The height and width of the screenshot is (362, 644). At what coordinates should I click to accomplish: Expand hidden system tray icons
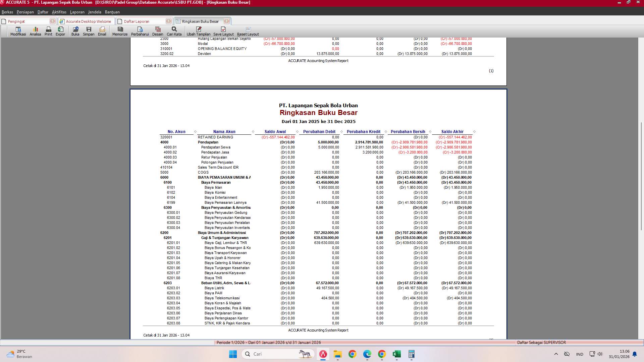(556, 354)
